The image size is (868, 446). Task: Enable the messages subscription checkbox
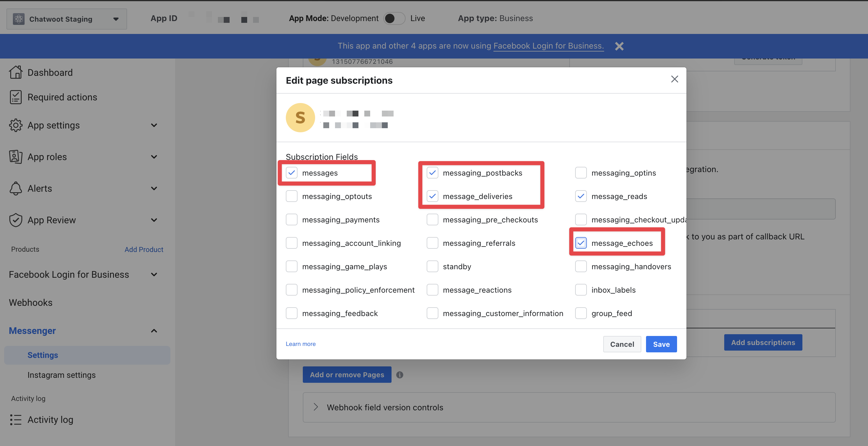point(291,172)
